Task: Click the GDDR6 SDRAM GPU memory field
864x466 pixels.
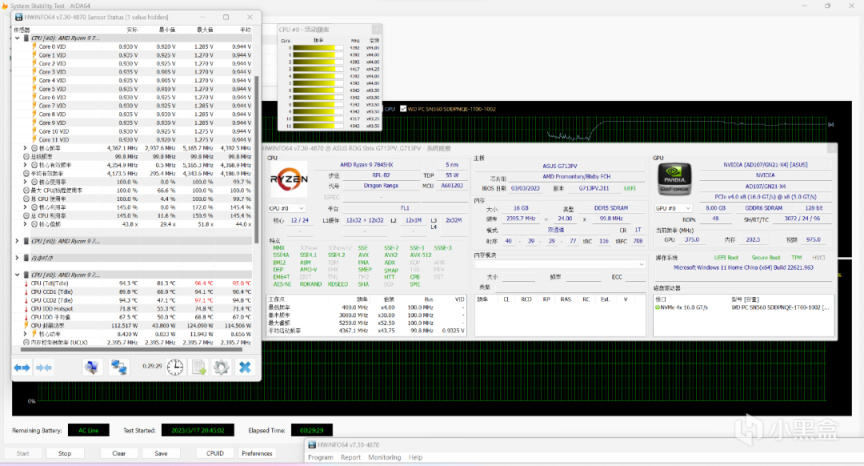Action: click(x=763, y=208)
